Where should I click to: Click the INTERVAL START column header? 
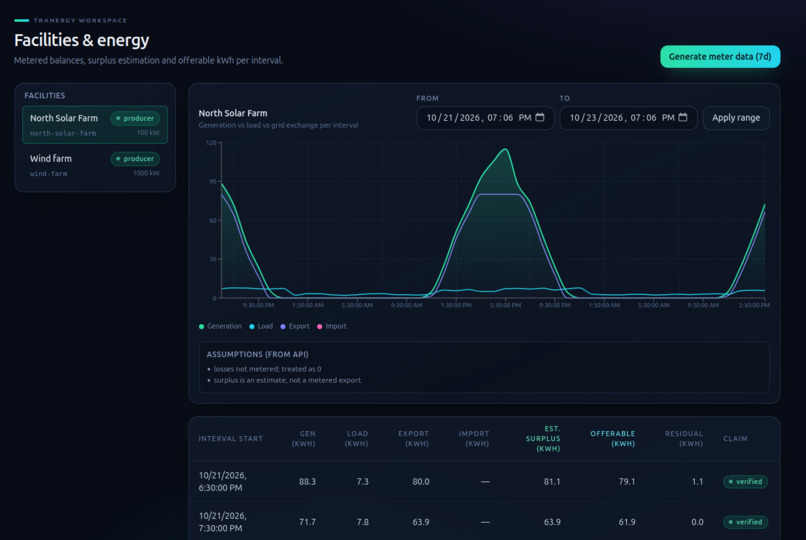[x=231, y=439]
